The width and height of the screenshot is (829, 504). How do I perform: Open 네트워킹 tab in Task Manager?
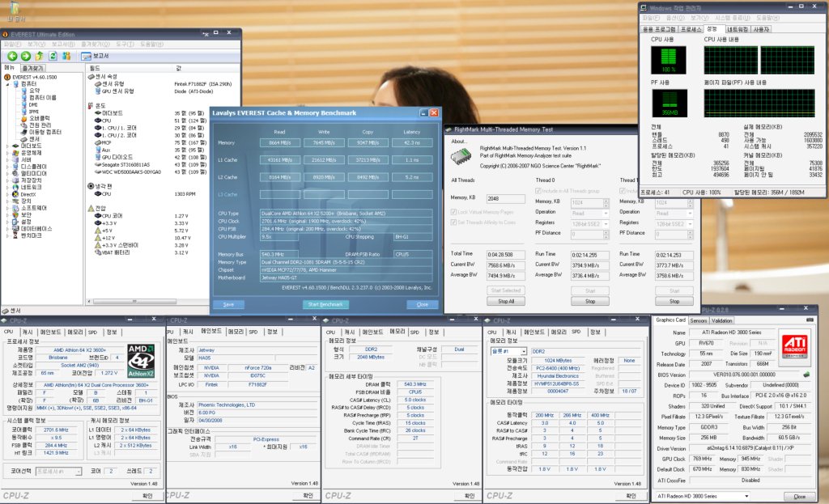pos(737,29)
